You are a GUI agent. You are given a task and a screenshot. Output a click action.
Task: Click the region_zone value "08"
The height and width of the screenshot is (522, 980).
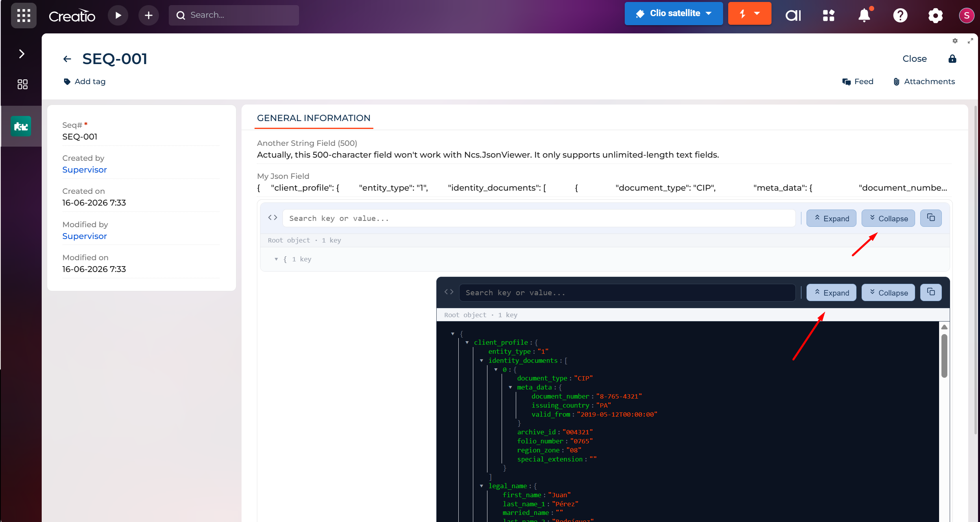tap(574, 450)
